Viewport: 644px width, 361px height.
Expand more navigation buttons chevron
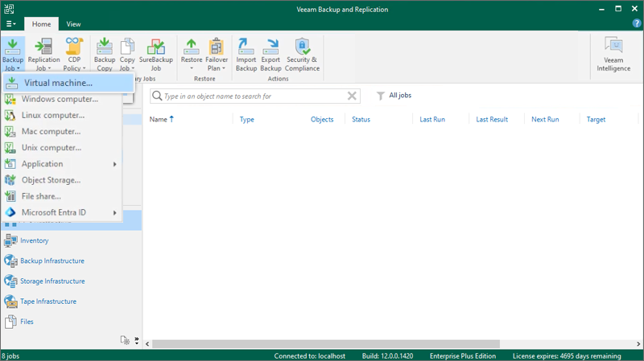click(x=136, y=340)
